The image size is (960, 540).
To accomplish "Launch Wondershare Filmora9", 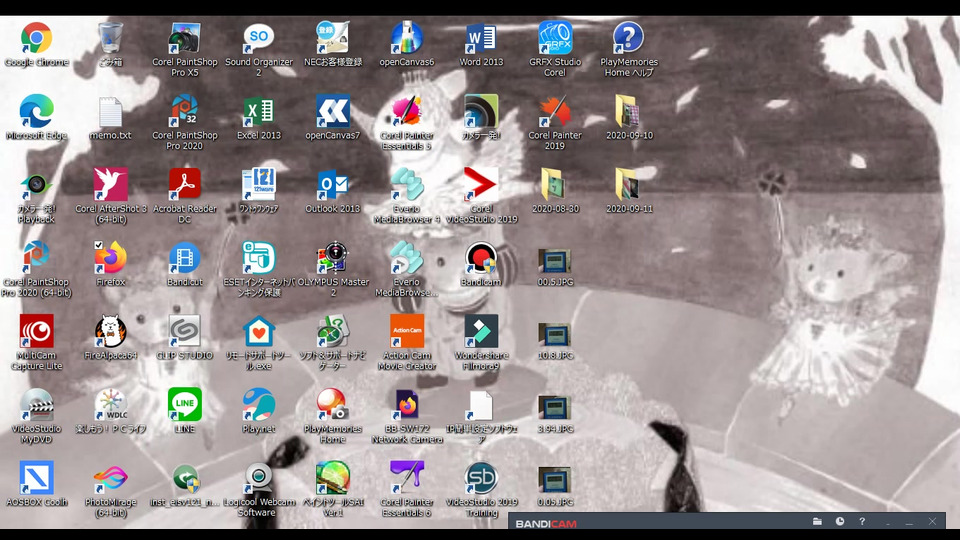I will click(481, 332).
